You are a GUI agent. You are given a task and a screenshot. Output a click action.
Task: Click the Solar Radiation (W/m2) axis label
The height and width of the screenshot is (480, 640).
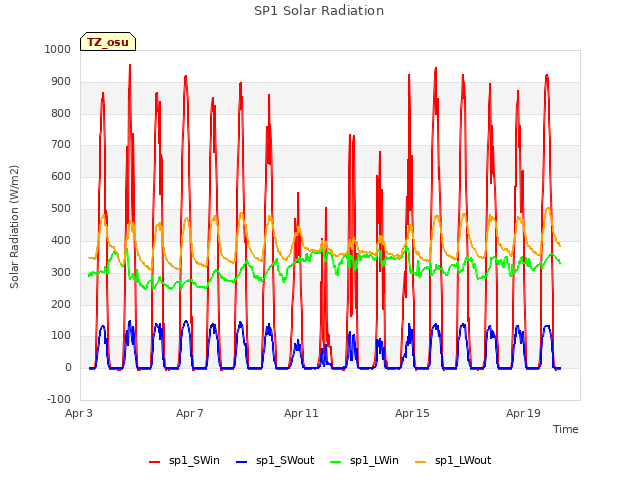(14, 227)
